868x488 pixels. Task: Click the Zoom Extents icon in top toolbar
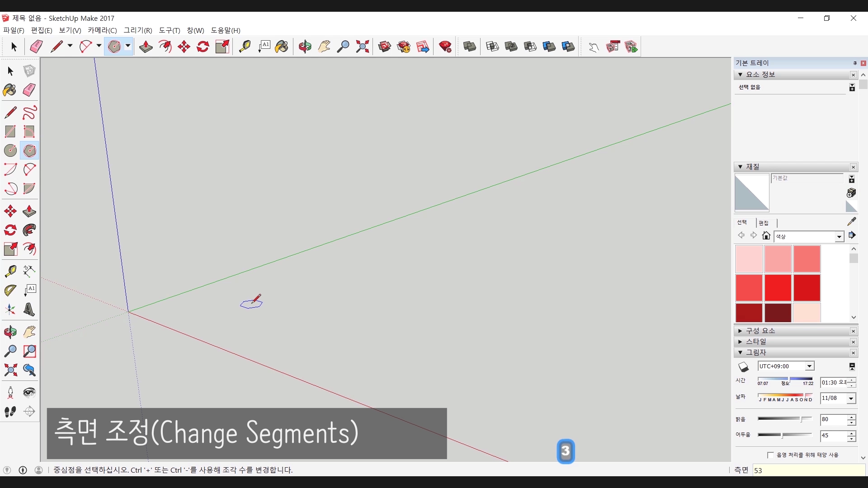pos(362,47)
